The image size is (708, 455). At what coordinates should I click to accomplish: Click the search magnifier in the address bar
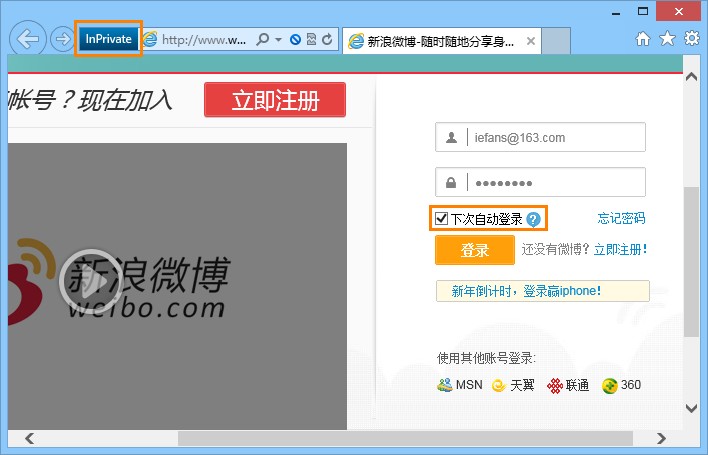262,39
